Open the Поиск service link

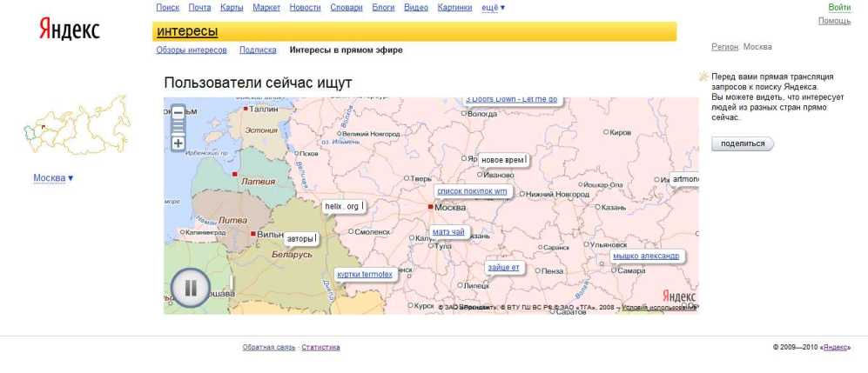(168, 7)
